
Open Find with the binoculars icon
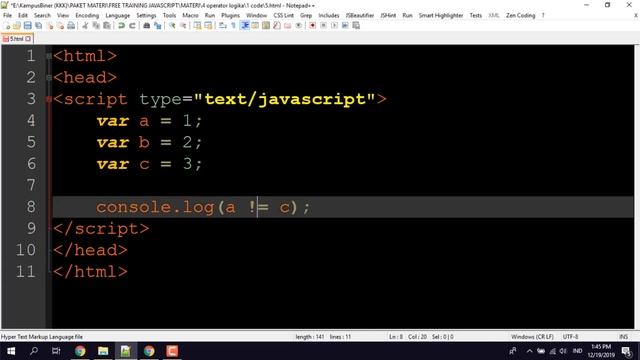[x=147, y=25]
